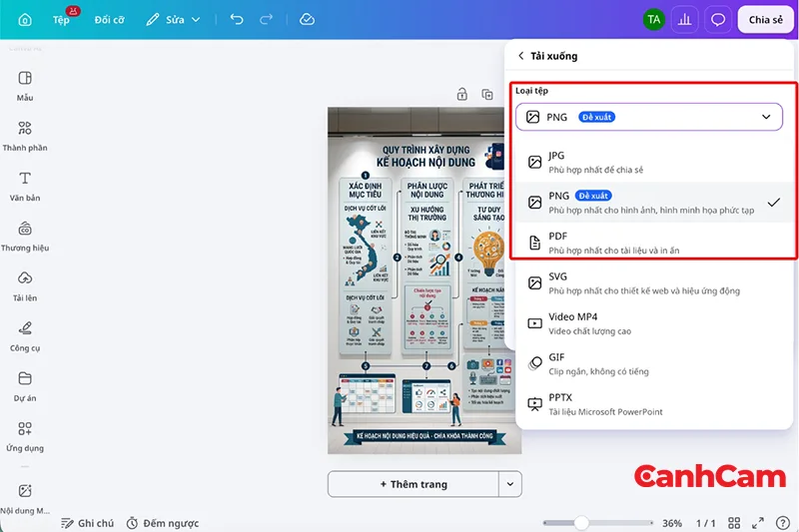The image size is (799, 532).
Task: Go to Canva home icon
Action: click(x=24, y=20)
